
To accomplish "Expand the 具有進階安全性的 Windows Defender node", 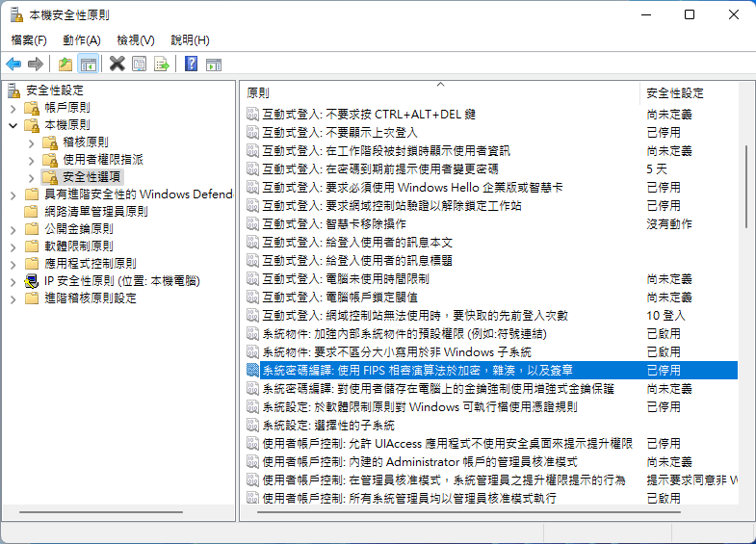I will 13,194.
